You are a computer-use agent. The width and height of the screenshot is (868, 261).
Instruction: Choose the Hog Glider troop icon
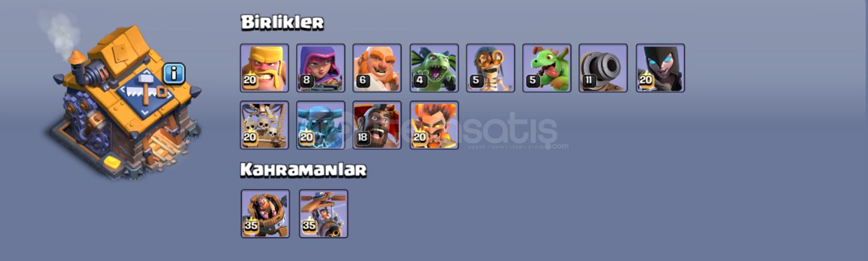coord(377,125)
